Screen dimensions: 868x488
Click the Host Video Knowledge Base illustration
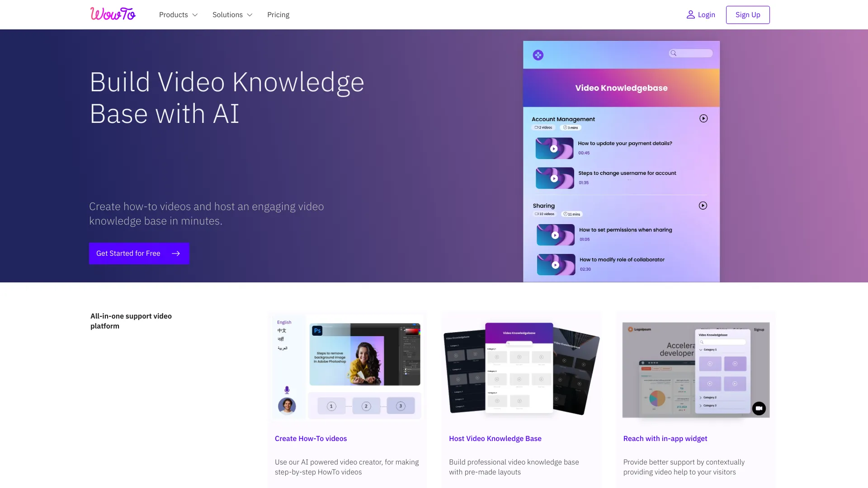point(522,368)
